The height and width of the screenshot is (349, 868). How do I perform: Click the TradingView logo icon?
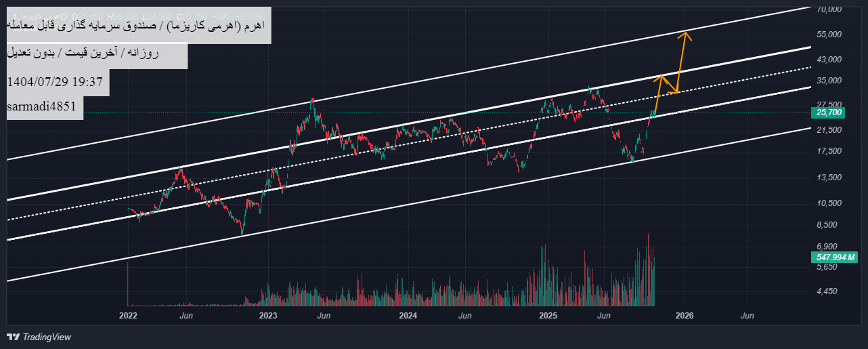coord(13,337)
